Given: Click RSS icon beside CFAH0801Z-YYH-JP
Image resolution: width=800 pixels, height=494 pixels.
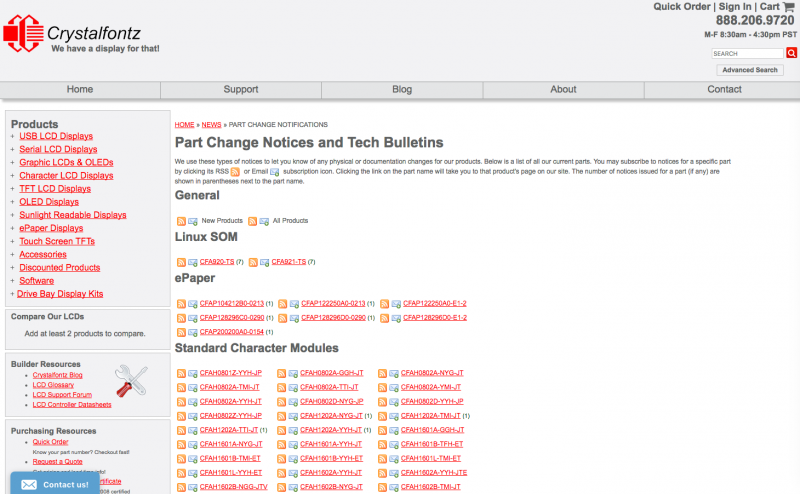Looking at the screenshot, I should tap(181, 374).
